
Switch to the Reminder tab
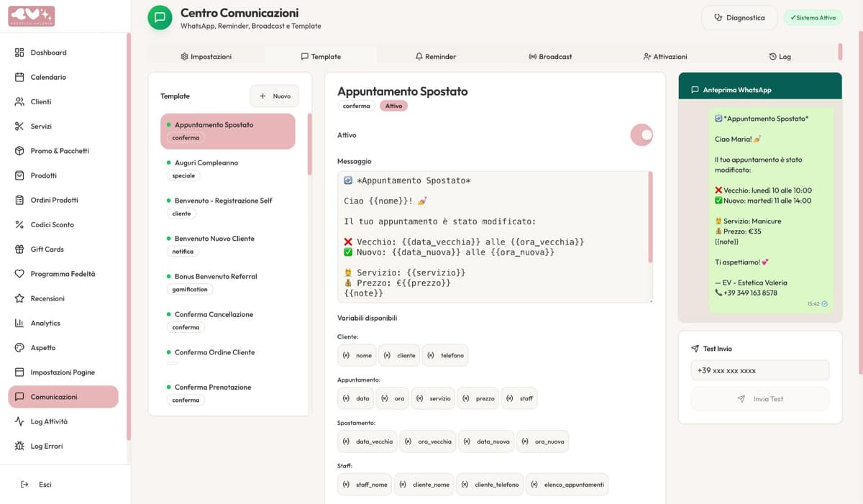(x=436, y=56)
